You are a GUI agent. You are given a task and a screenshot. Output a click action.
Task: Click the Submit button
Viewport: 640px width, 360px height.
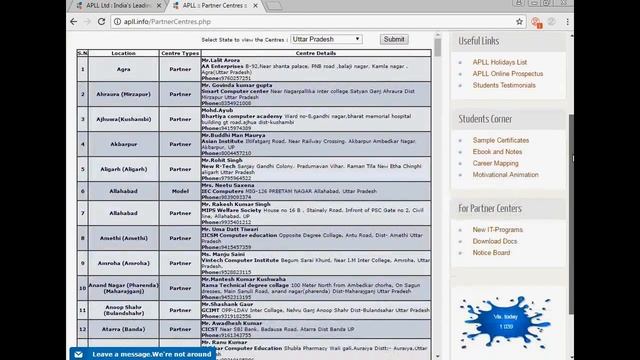[394, 39]
